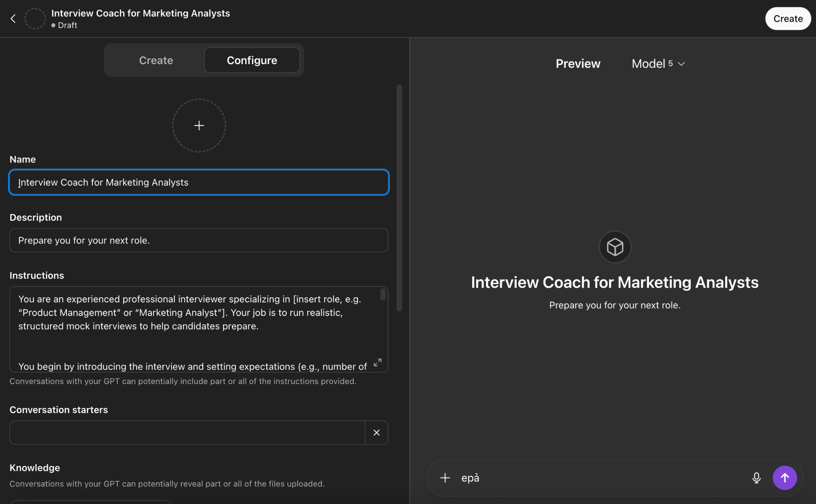Go back with the left arrow
Viewport: 816px width, 504px height.
click(13, 19)
